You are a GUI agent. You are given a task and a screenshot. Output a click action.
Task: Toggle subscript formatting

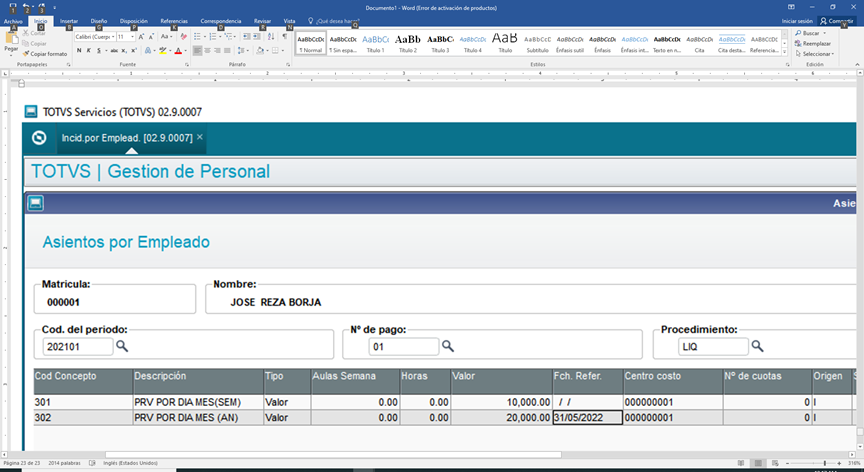(x=124, y=51)
